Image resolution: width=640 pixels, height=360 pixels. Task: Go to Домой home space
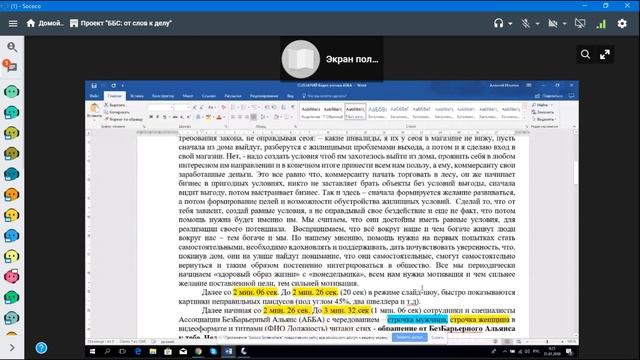click(45, 23)
